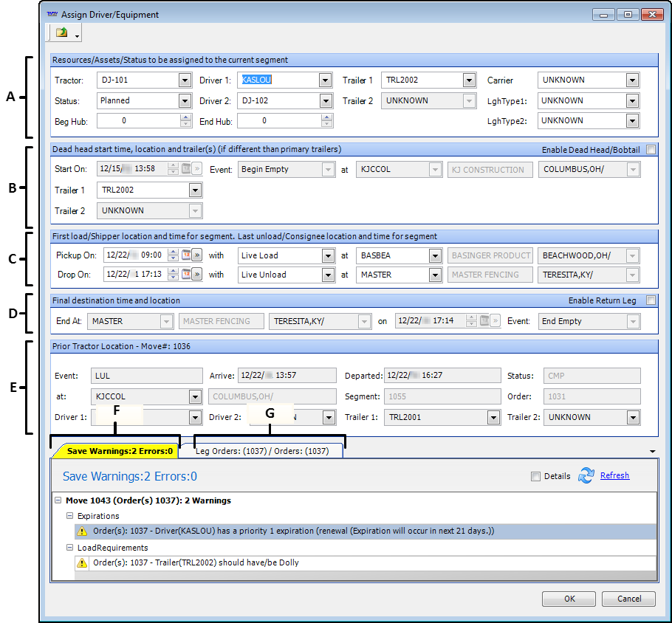The width and height of the screenshot is (672, 623).
Task: Expand the Status Planned dropdown
Action: pyautogui.click(x=185, y=101)
